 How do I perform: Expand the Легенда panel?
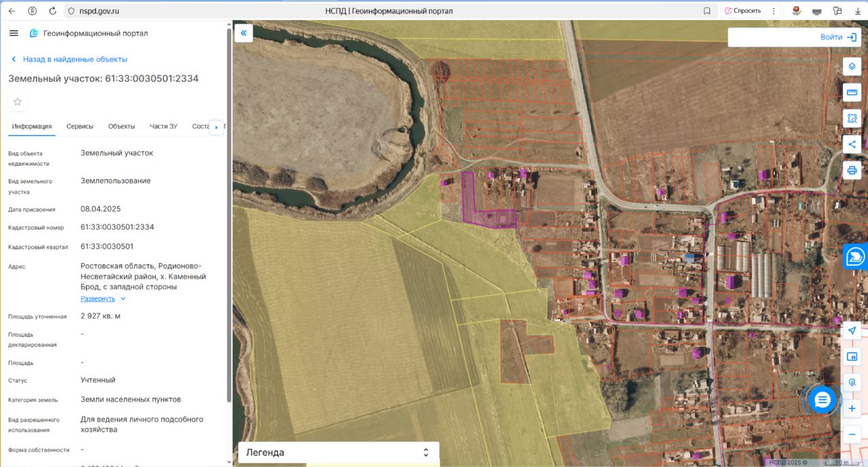(x=338, y=452)
